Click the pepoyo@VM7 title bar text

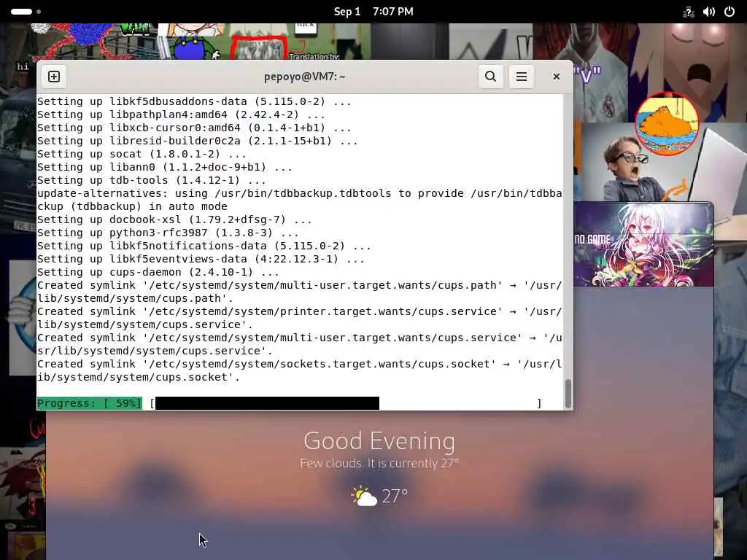[x=305, y=77]
